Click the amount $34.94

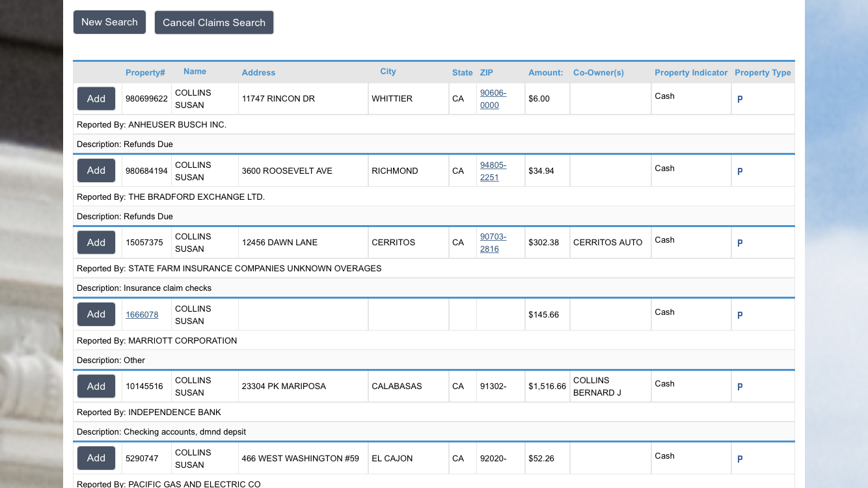click(x=541, y=171)
